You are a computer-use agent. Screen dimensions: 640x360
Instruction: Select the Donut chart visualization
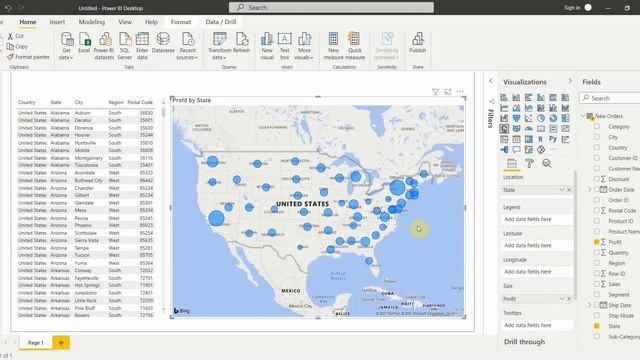point(553,118)
